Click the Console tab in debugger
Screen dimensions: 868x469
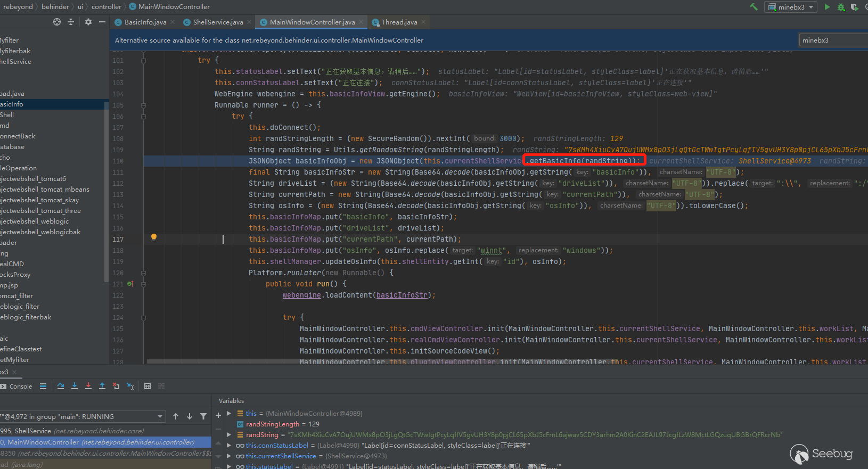click(x=20, y=386)
